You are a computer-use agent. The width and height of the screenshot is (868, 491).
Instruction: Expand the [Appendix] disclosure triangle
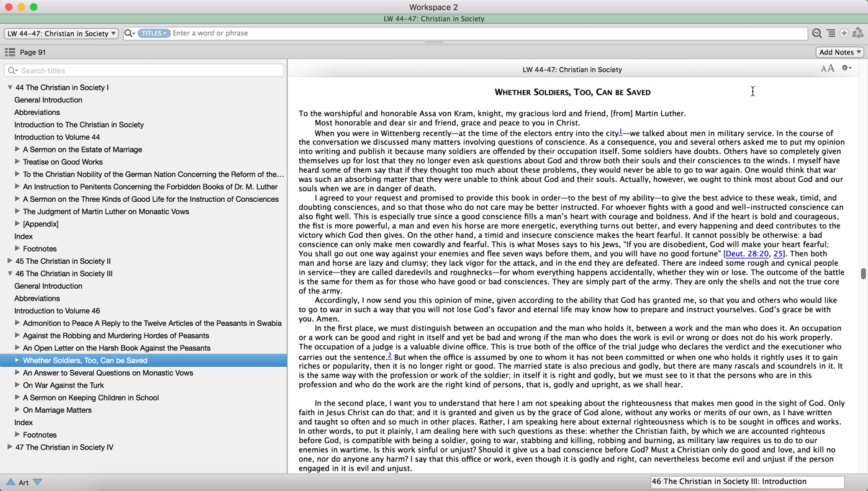[x=17, y=224]
